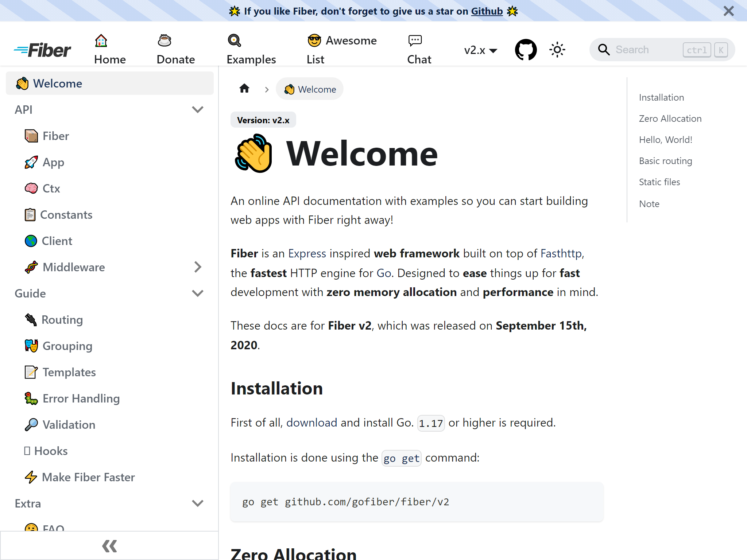Collapse the Guide sidebar category

(x=197, y=293)
